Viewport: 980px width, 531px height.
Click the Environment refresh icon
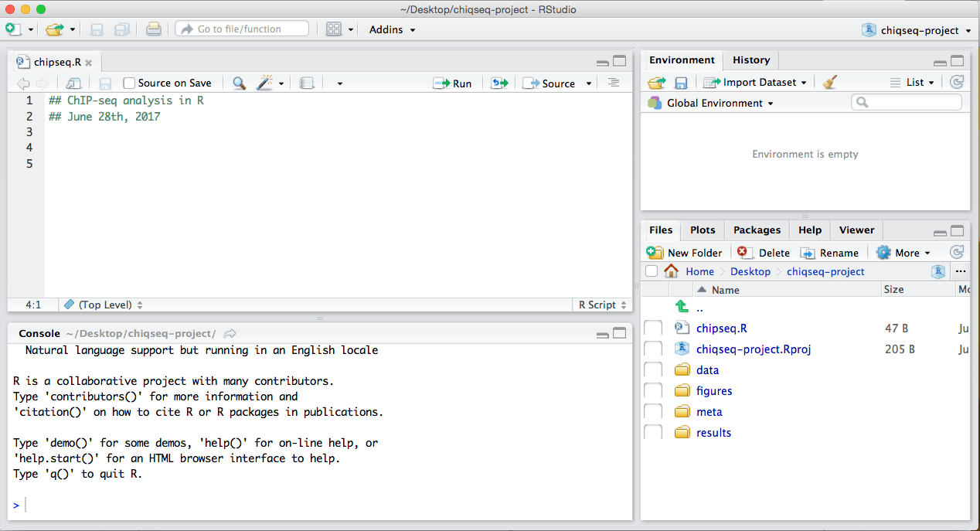[957, 82]
